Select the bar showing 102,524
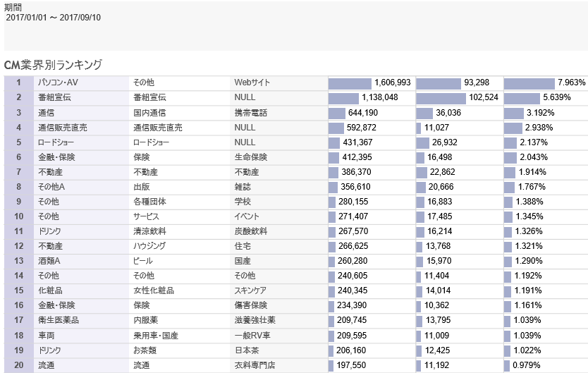The height and width of the screenshot is (373, 588). click(x=459, y=98)
